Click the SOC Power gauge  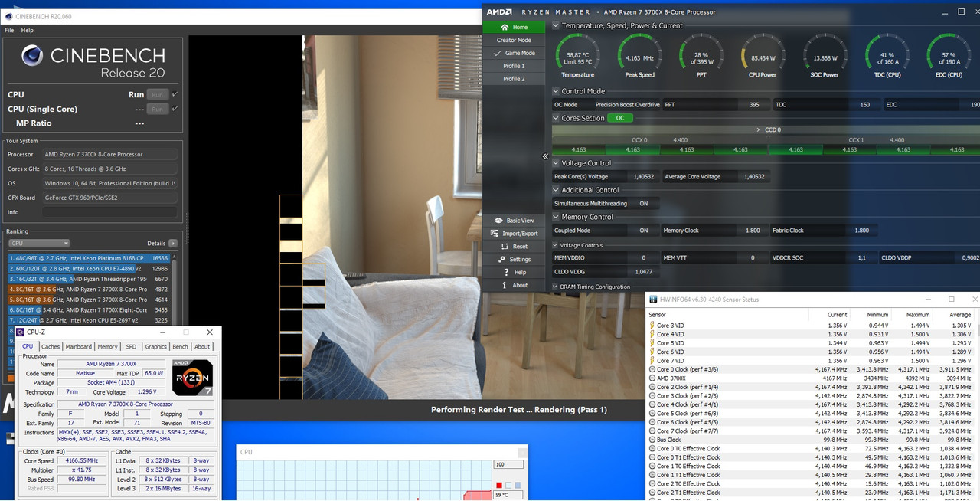(825, 56)
